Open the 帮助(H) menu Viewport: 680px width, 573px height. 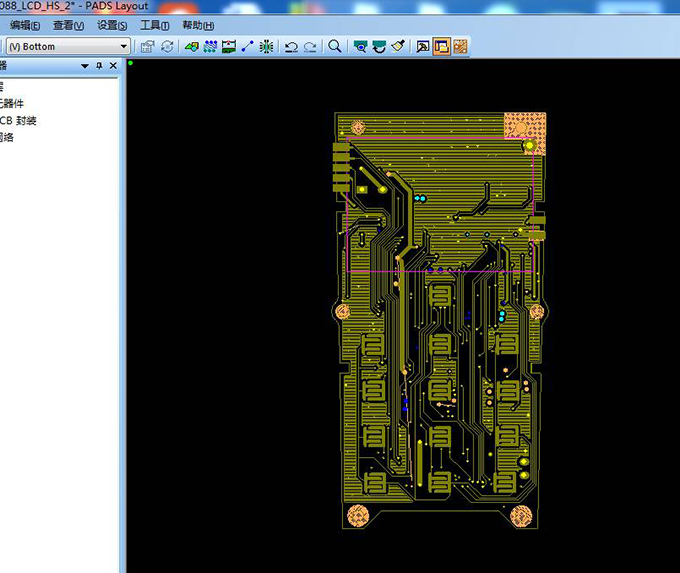point(198,26)
